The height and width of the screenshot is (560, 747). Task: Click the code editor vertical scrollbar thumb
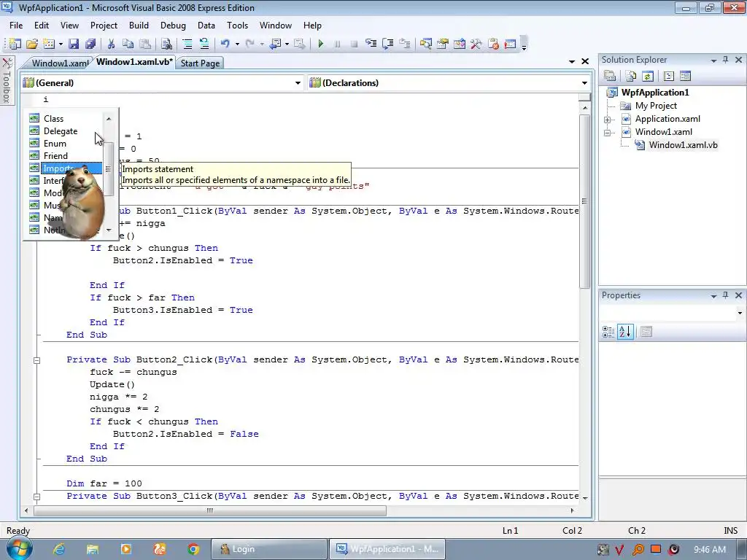point(585,201)
